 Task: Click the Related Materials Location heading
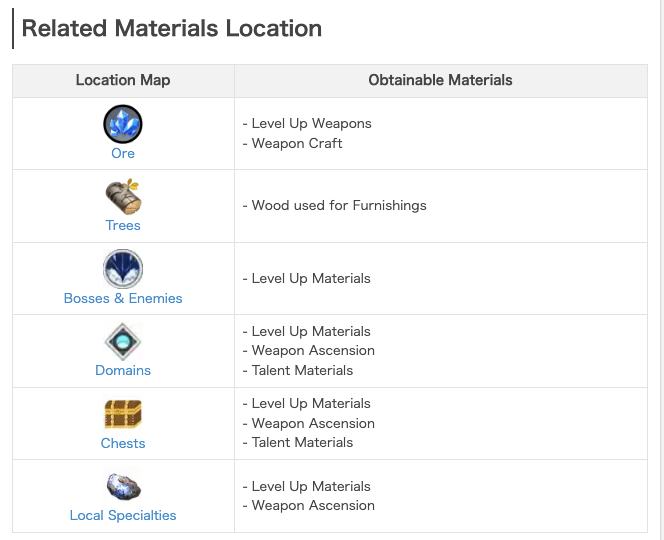[x=172, y=28]
